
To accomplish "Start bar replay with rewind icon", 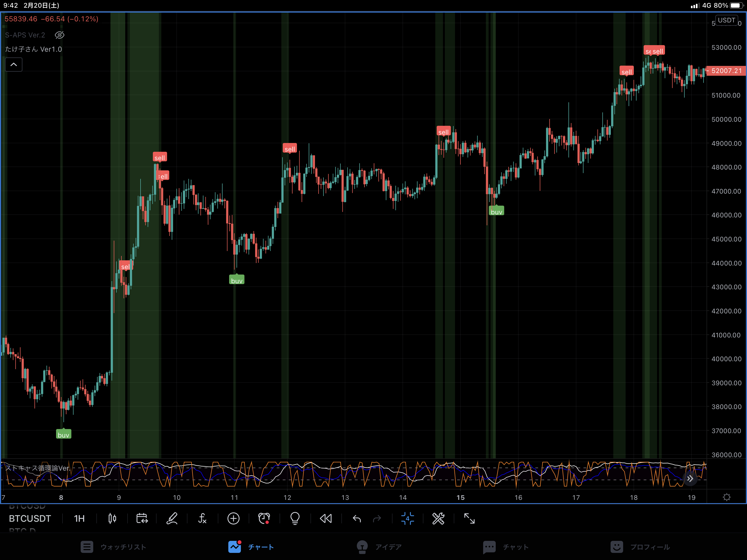I will click(326, 518).
